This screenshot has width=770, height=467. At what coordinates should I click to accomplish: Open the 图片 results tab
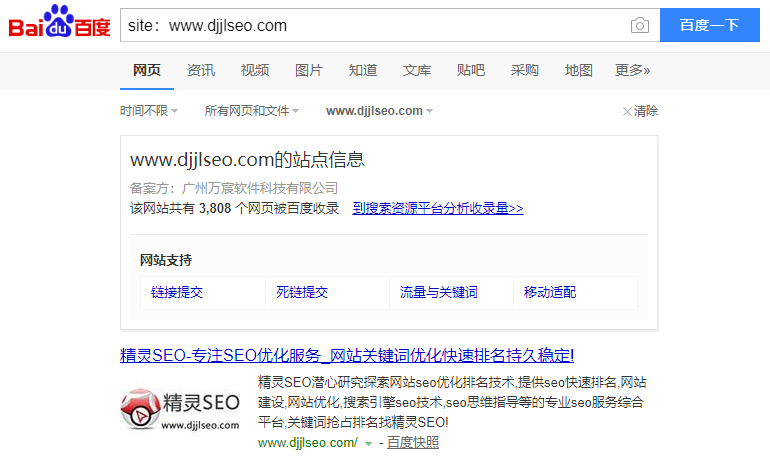pyautogui.click(x=309, y=70)
